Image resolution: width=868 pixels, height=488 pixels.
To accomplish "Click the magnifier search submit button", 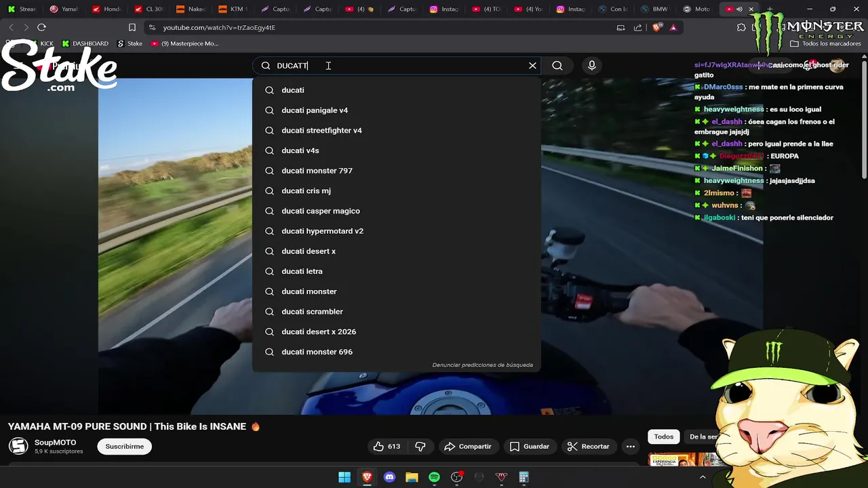I will click(x=557, y=66).
